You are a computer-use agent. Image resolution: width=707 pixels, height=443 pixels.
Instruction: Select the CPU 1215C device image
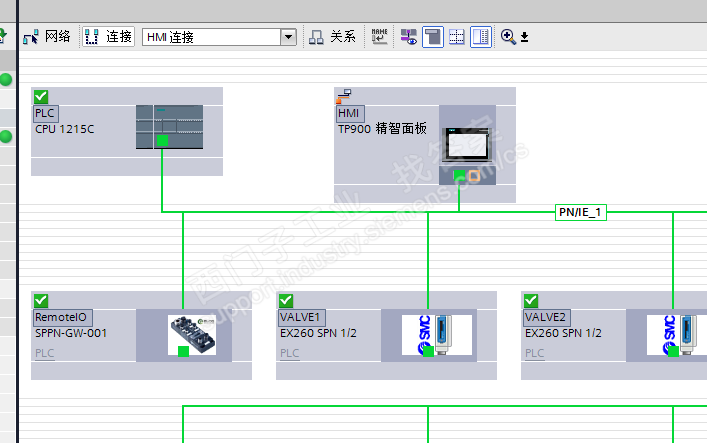pyautogui.click(x=170, y=127)
